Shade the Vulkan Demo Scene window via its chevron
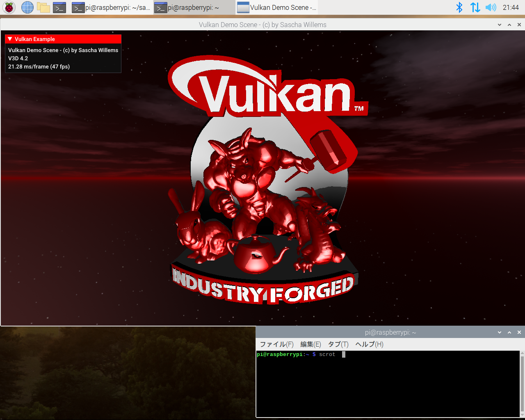This screenshot has height=420, width=525. click(x=499, y=25)
